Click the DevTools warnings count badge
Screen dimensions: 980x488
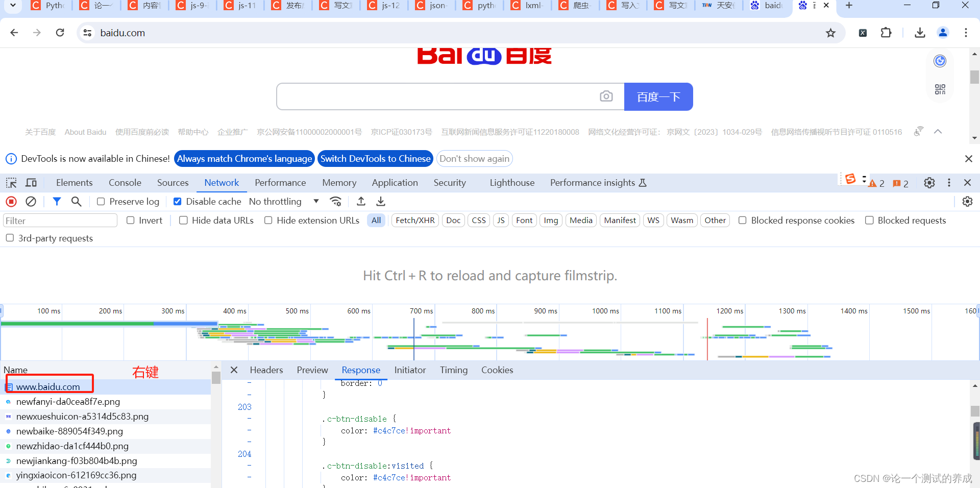(x=877, y=183)
